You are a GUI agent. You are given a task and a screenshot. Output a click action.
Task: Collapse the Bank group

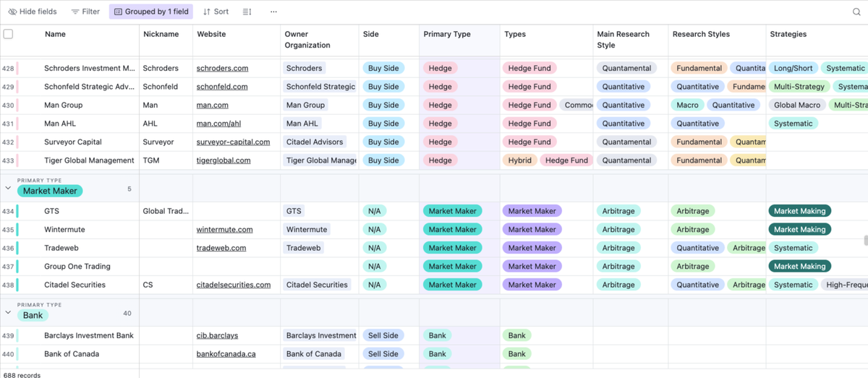point(8,312)
